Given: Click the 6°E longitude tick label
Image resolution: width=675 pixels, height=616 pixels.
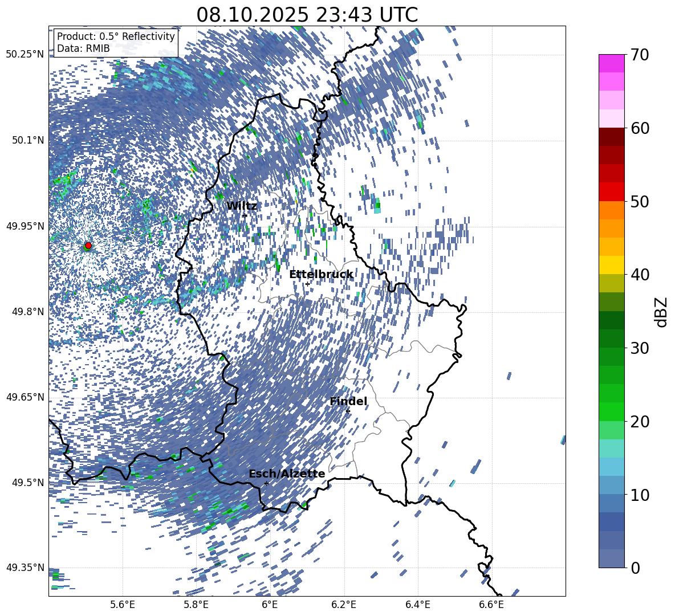Looking at the screenshot, I should click(270, 605).
